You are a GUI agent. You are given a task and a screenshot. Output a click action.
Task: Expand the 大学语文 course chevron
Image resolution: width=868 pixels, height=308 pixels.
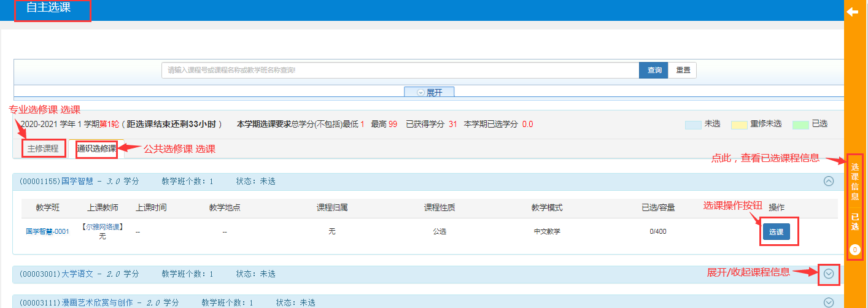[x=829, y=274]
